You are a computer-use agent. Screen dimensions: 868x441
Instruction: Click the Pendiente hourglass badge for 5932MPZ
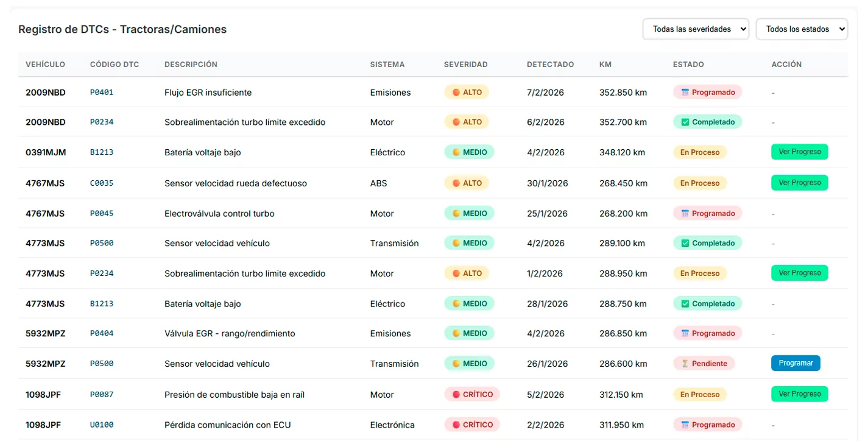[704, 364]
